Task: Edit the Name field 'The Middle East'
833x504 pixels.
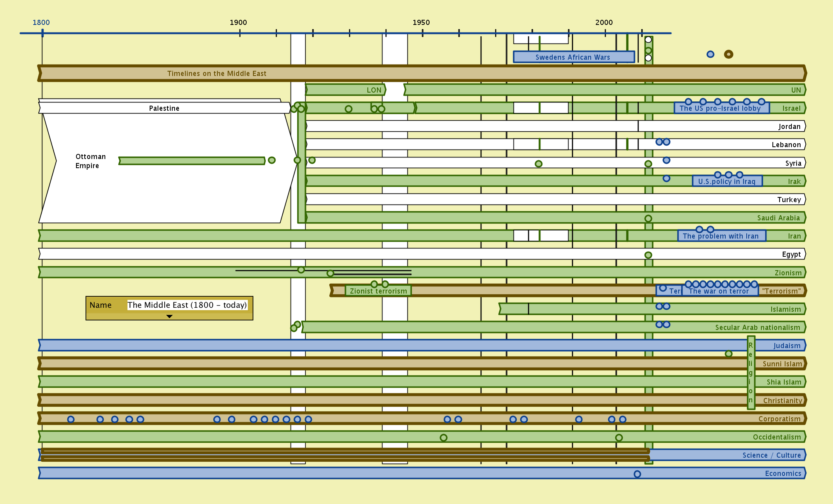Action: (x=187, y=305)
